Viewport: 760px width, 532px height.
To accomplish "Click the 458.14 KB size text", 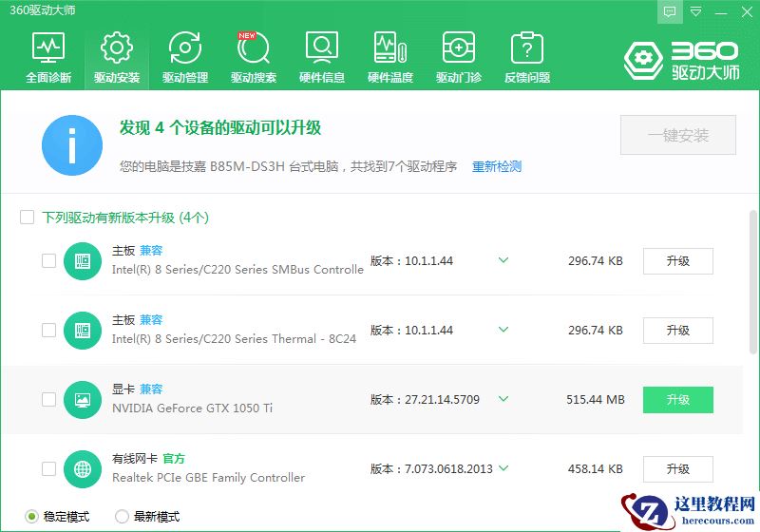I will coord(596,469).
